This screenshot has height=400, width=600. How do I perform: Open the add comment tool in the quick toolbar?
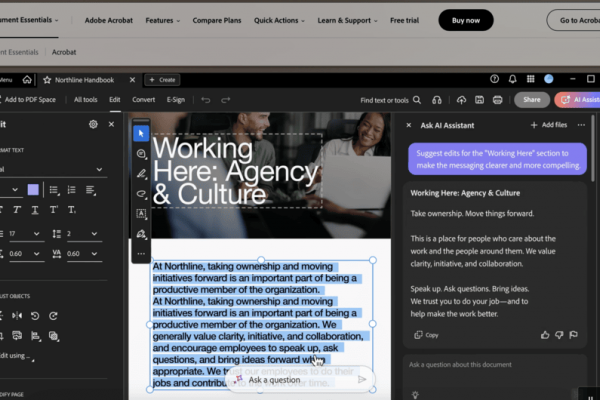click(141, 153)
